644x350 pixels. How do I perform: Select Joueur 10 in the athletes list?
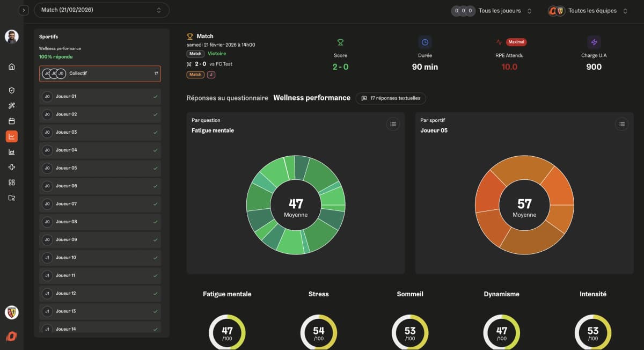click(x=100, y=258)
